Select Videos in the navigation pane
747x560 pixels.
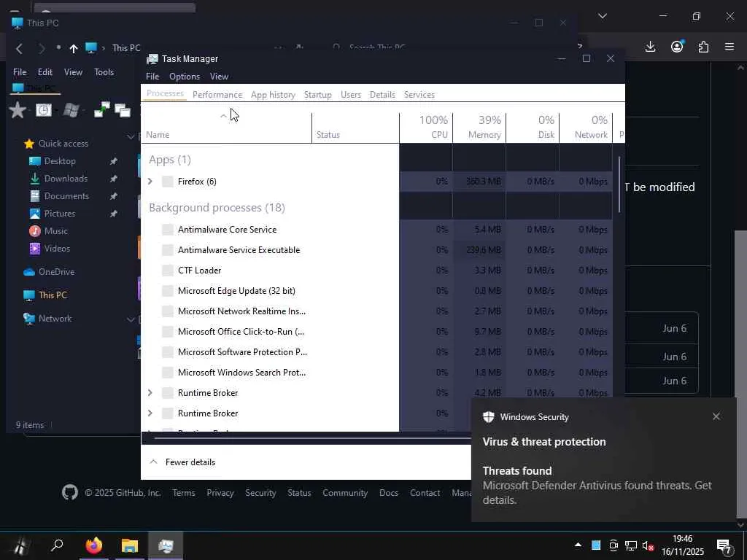click(57, 248)
